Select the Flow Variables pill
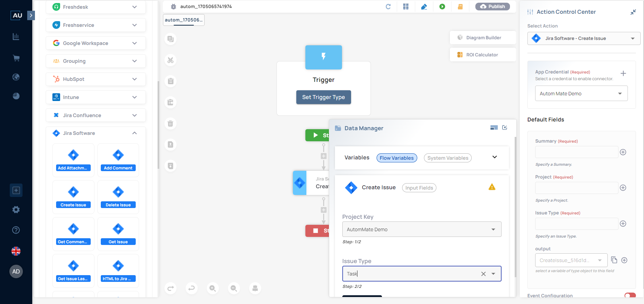644x304 pixels. [x=396, y=158]
